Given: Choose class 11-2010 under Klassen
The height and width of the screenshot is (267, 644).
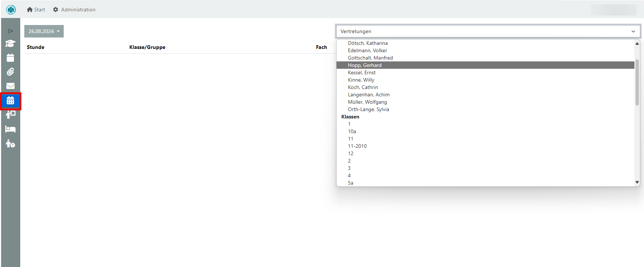Looking at the screenshot, I should point(485,146).
